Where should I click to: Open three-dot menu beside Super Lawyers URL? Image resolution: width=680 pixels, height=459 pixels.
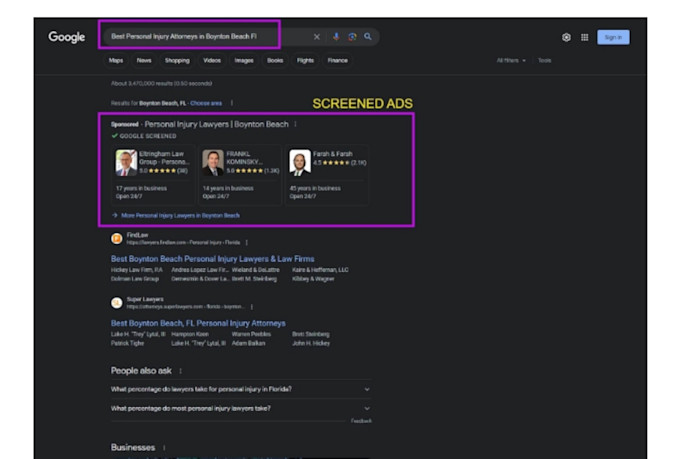point(252,306)
